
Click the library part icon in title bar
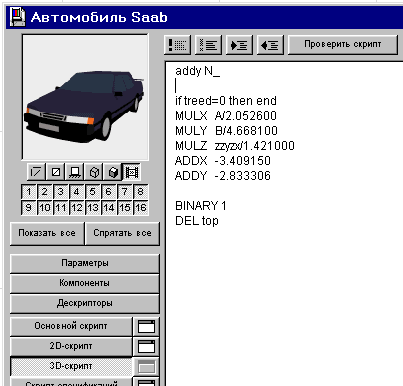17,17
